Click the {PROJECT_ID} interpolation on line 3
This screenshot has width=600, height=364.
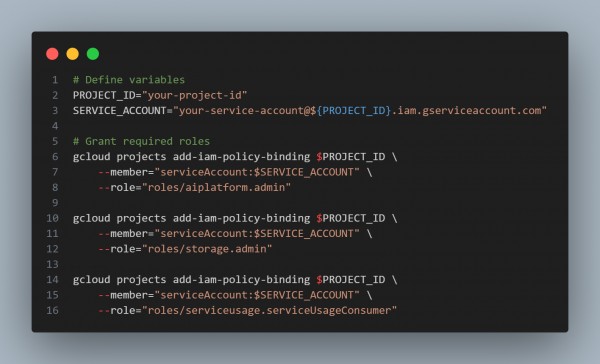coord(354,111)
